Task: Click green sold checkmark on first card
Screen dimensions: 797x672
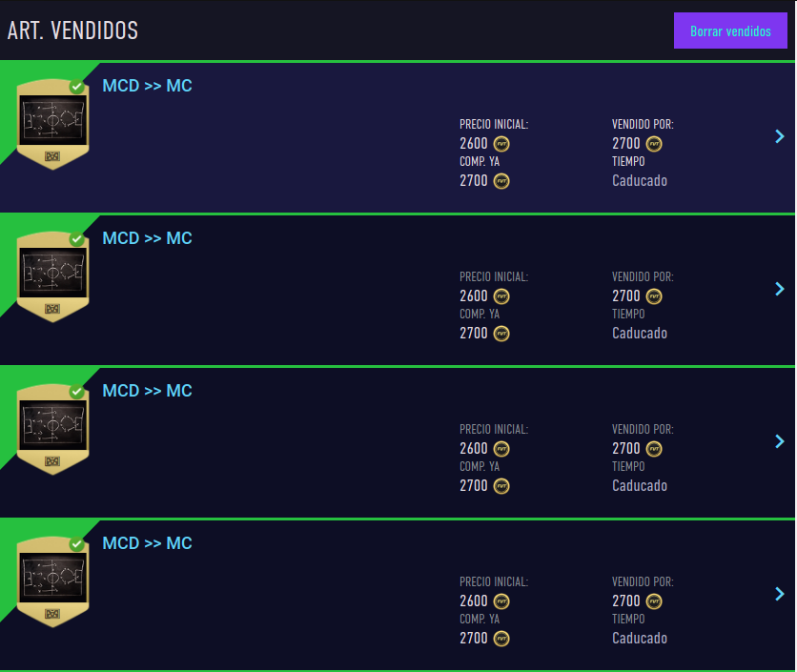Action: [x=77, y=87]
